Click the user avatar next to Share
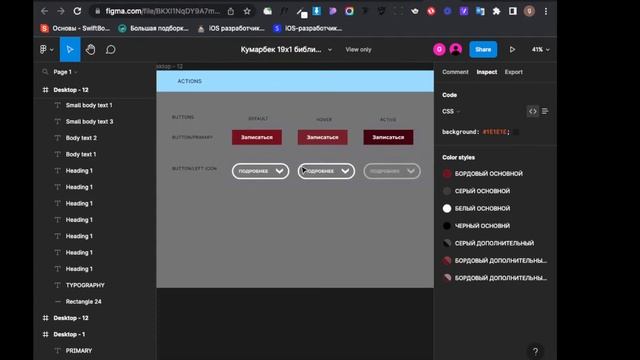The image size is (640, 360). pyautogui.click(x=456, y=49)
